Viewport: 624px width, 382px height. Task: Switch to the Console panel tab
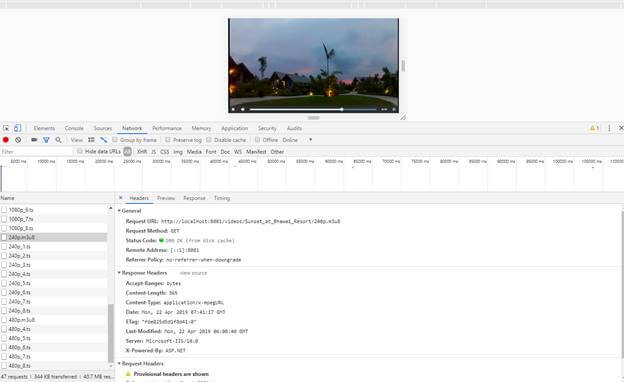tap(74, 128)
